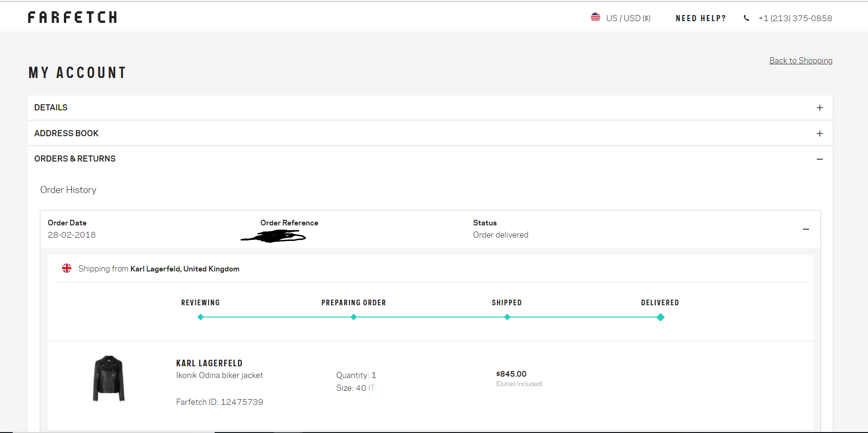This screenshot has height=433, width=868.
Task: Open the Address Book section
Action: point(66,133)
